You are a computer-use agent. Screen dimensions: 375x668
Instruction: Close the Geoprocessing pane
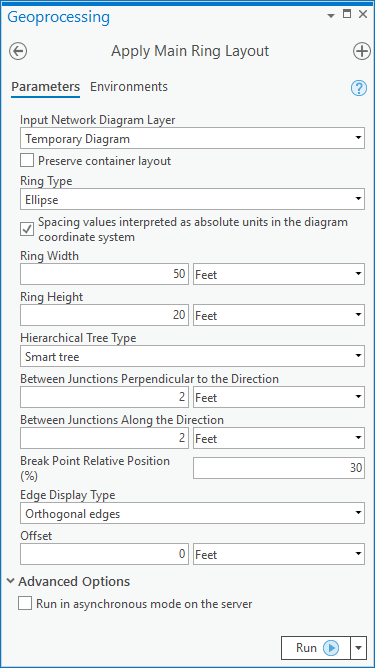point(363,14)
